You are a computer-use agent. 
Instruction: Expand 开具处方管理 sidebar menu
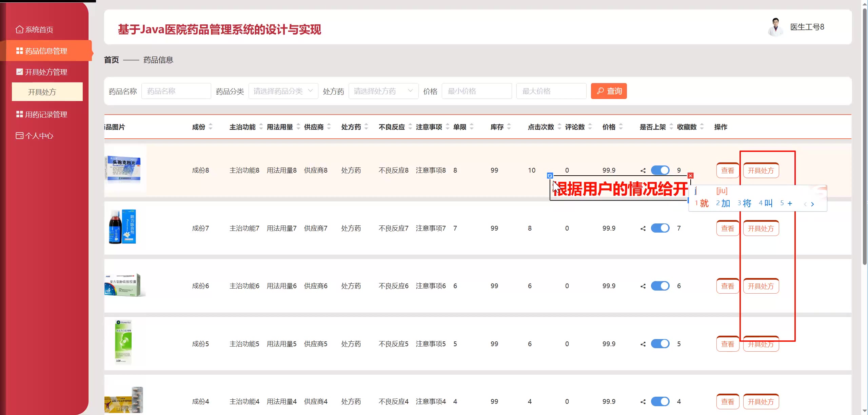[46, 72]
